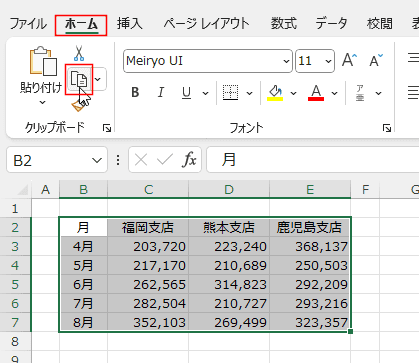Select the cell with 314,823
The image size is (419, 363).
click(x=229, y=284)
